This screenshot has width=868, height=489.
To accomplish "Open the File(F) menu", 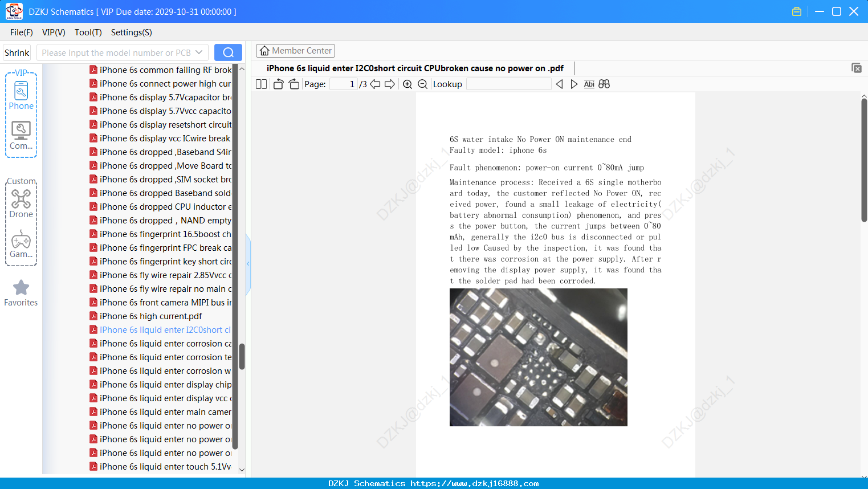I will [x=22, y=32].
